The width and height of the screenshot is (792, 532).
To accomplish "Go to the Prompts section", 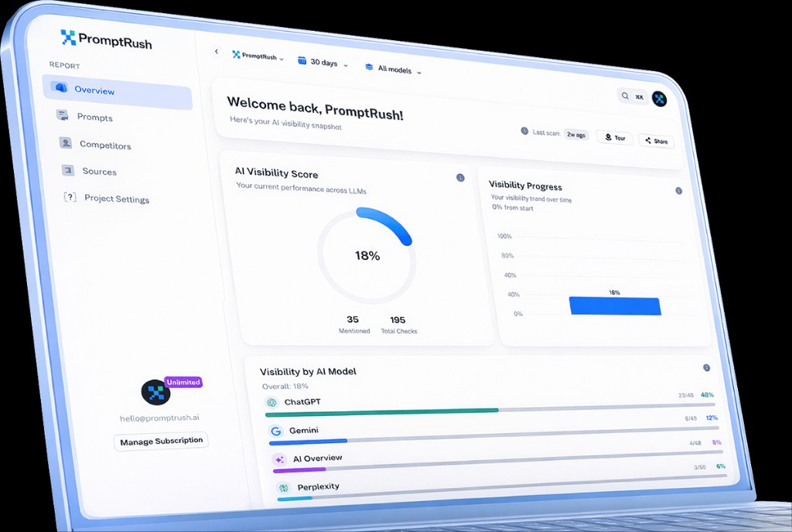I will click(94, 117).
